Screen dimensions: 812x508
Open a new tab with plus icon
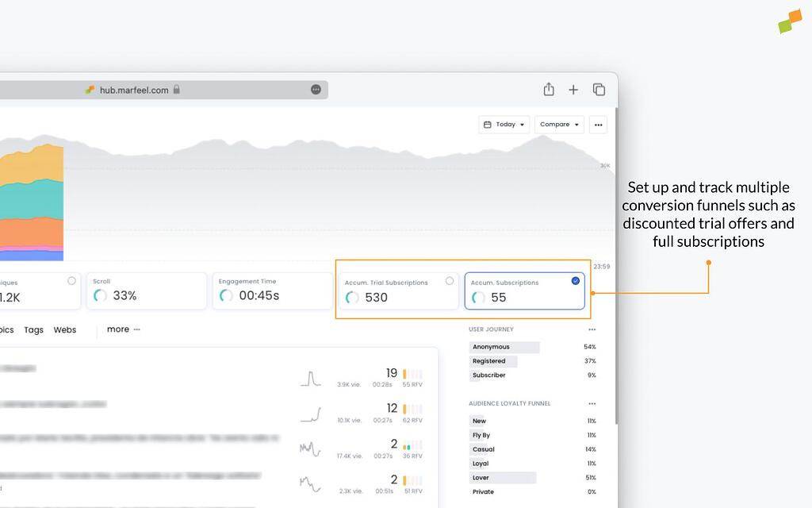tap(573, 90)
